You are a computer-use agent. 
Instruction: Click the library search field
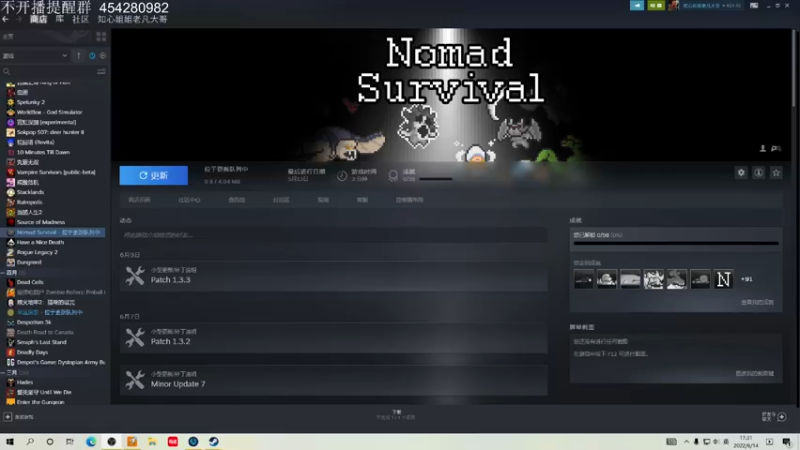[48, 72]
